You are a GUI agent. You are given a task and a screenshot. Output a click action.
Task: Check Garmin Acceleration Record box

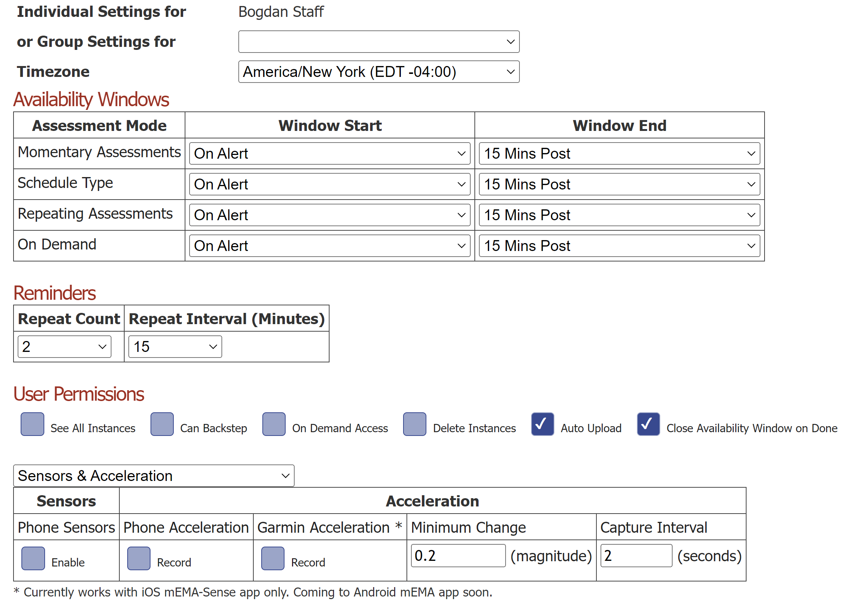[272, 558]
